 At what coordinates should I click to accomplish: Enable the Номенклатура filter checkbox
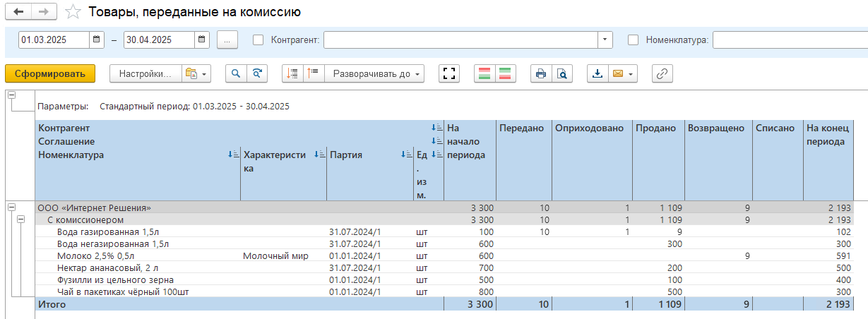point(633,40)
